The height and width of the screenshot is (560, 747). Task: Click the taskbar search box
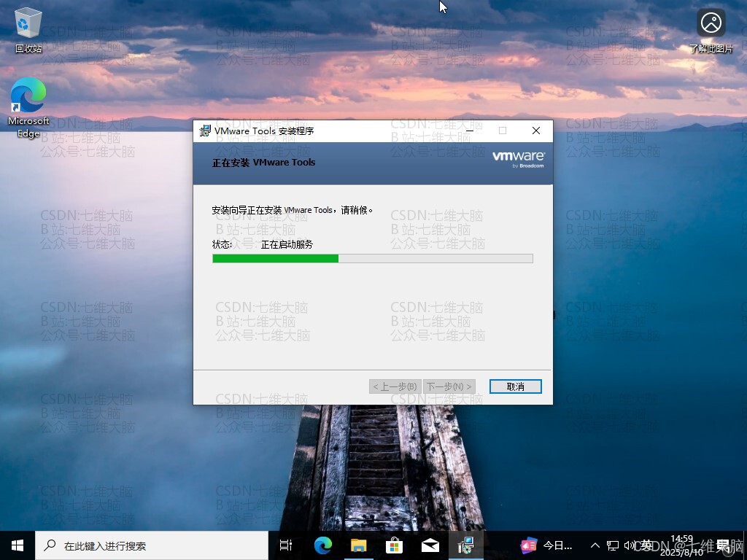pos(152,545)
